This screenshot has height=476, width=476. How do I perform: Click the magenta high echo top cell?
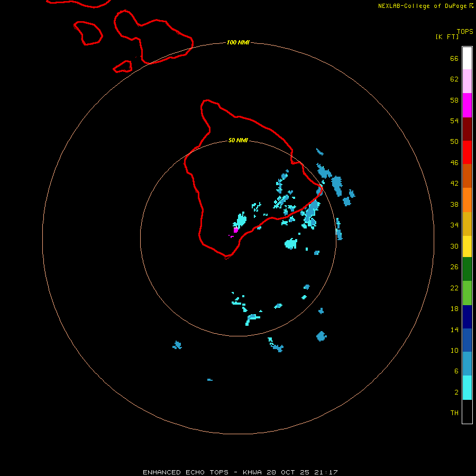[x=235, y=230]
